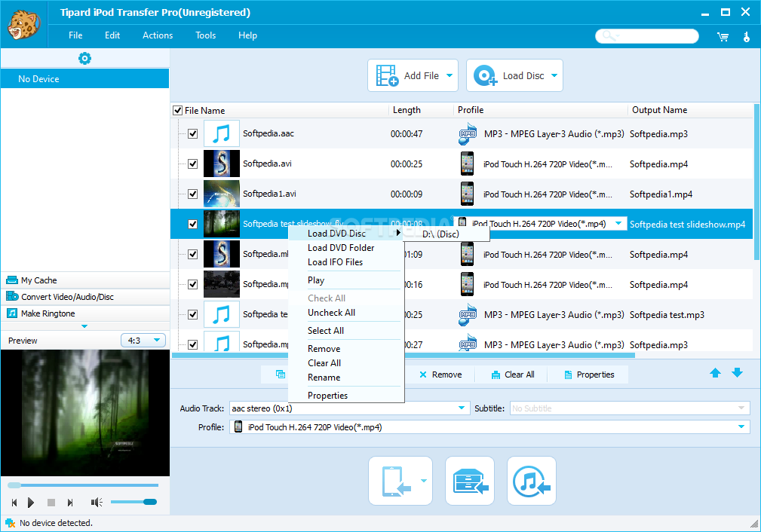Click the merge icon left of the context menu
Viewport: 761px width, 532px height.
[281, 375]
